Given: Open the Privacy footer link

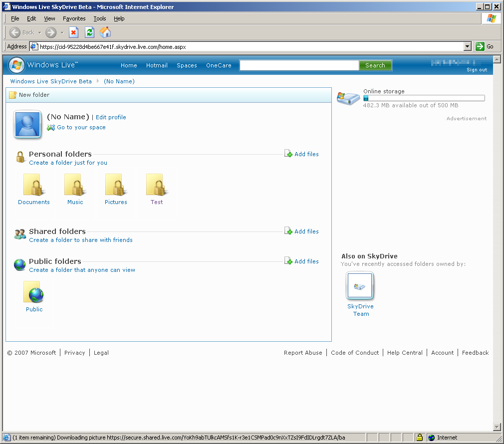Looking at the screenshot, I should [x=74, y=353].
